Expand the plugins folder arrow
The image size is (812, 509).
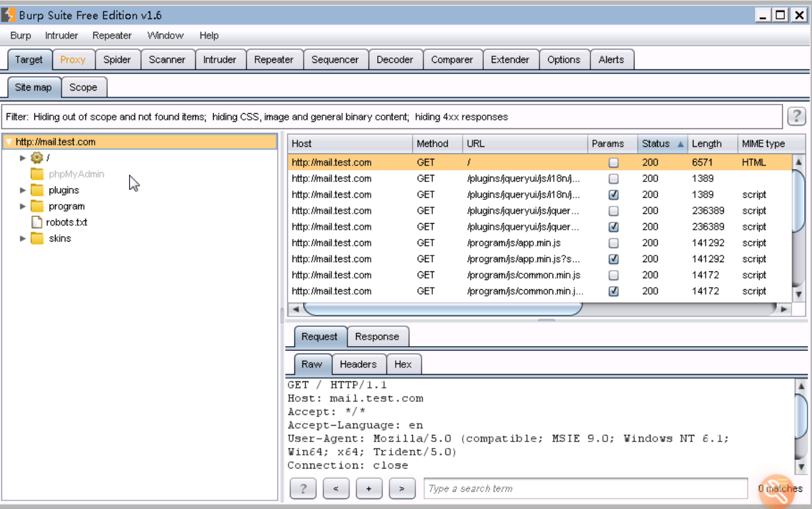click(x=23, y=190)
